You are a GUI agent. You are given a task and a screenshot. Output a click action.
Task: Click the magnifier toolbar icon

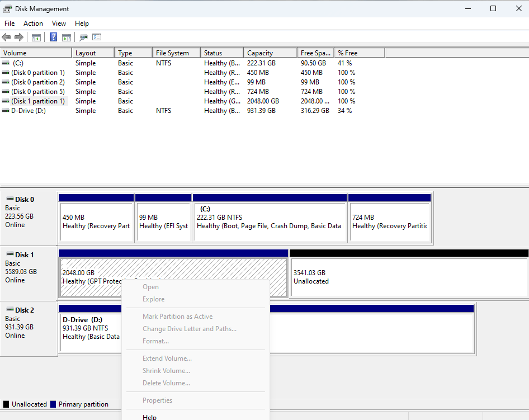pos(83,37)
